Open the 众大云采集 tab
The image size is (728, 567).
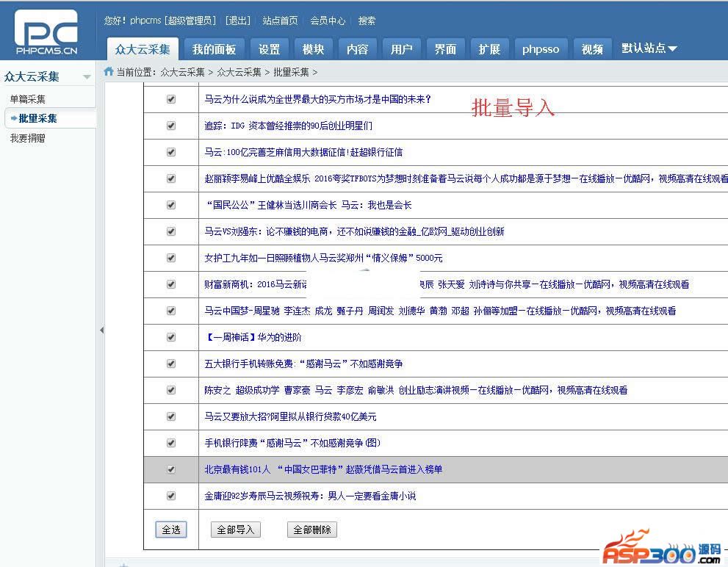143,48
